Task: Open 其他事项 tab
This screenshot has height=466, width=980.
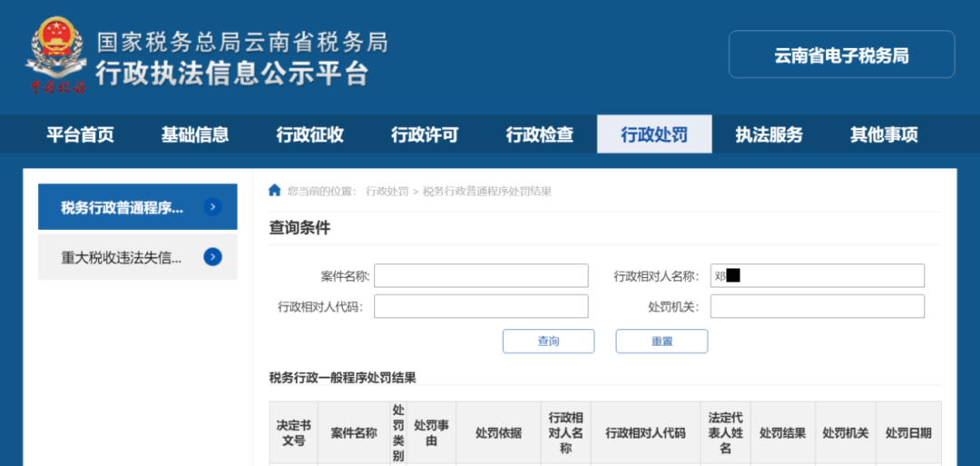Action: click(x=884, y=135)
